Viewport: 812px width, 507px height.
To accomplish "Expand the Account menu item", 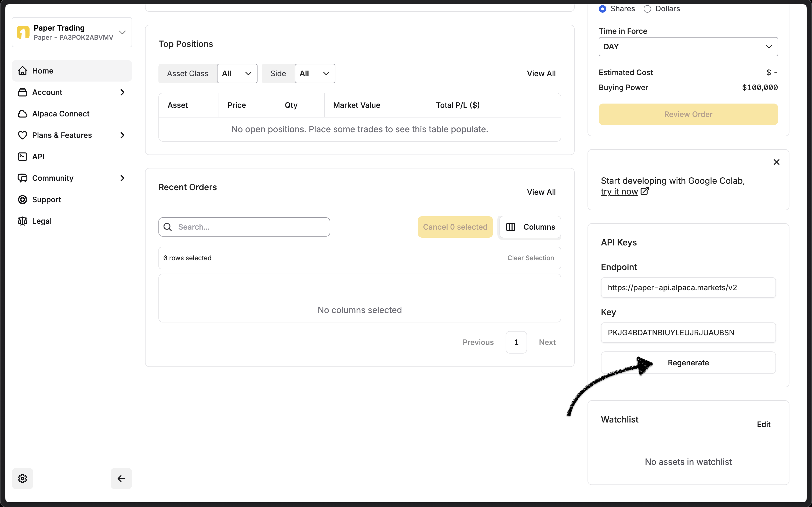I will click(x=72, y=92).
